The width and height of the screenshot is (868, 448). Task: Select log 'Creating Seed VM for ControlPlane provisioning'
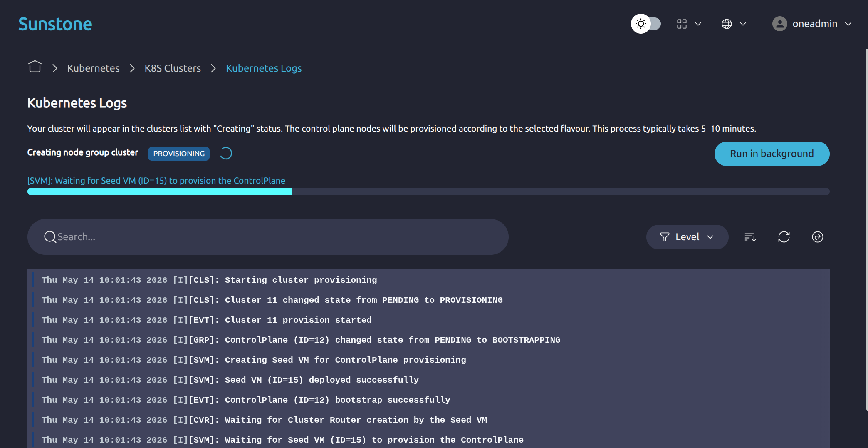click(x=428, y=360)
